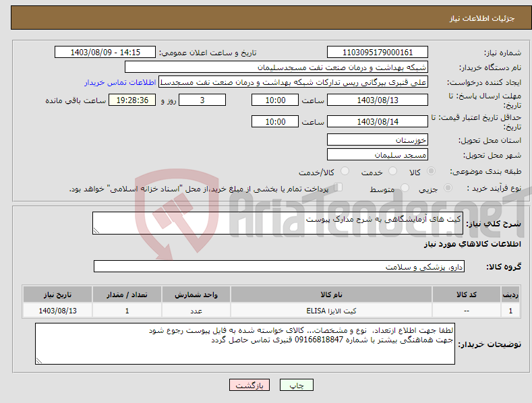
Task: Click the نام کالا column header
Action: 331,294
